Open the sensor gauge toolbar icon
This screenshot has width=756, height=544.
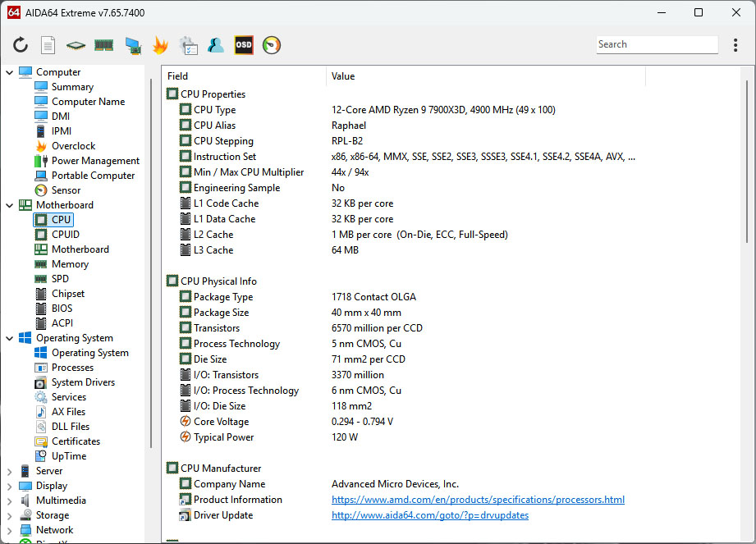pyautogui.click(x=272, y=45)
